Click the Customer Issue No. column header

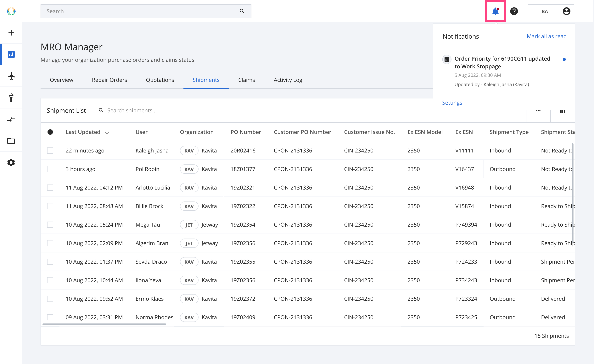click(x=369, y=132)
